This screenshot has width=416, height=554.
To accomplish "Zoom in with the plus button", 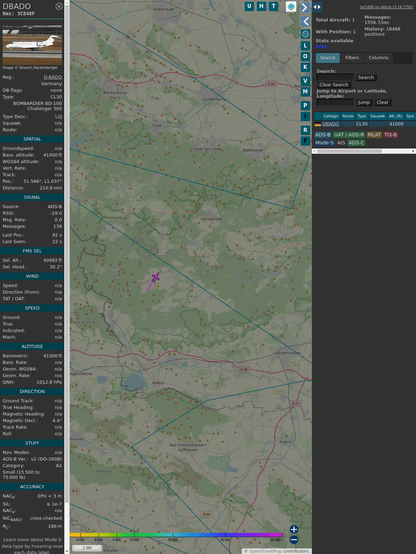I will pyautogui.click(x=294, y=529).
